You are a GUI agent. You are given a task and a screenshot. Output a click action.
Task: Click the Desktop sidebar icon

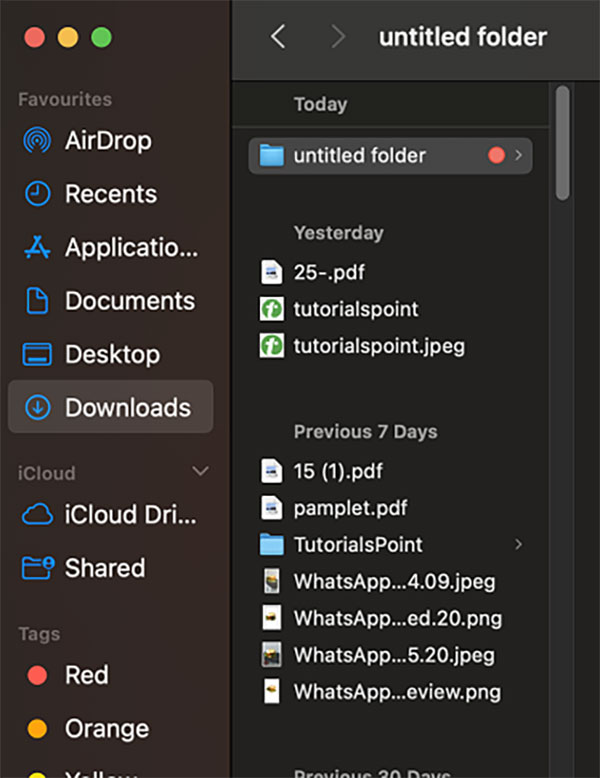tap(37, 355)
